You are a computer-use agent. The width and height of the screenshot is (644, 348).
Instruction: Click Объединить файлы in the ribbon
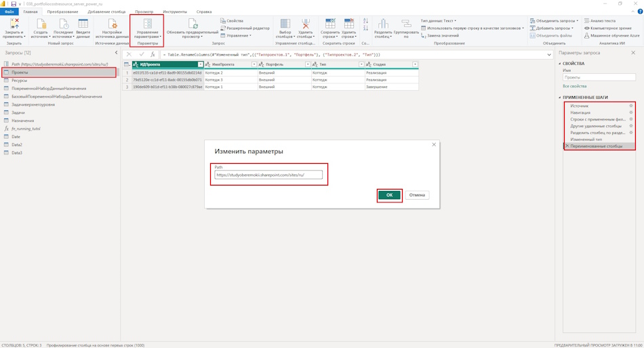tap(550, 36)
